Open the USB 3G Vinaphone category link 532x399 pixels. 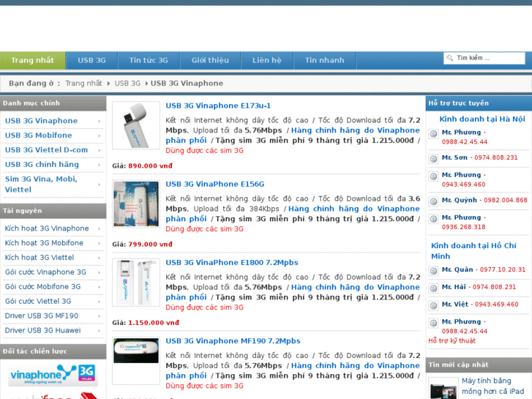tap(41, 121)
